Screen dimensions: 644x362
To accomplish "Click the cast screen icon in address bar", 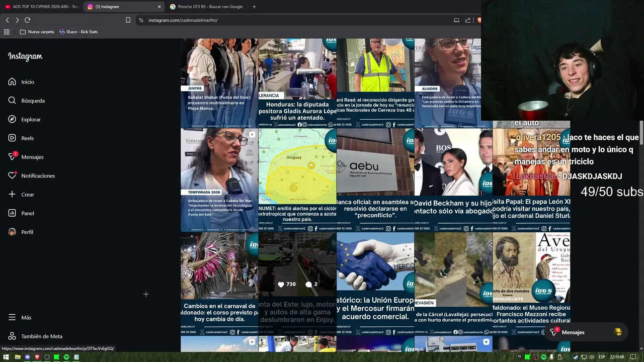I will (456, 20).
